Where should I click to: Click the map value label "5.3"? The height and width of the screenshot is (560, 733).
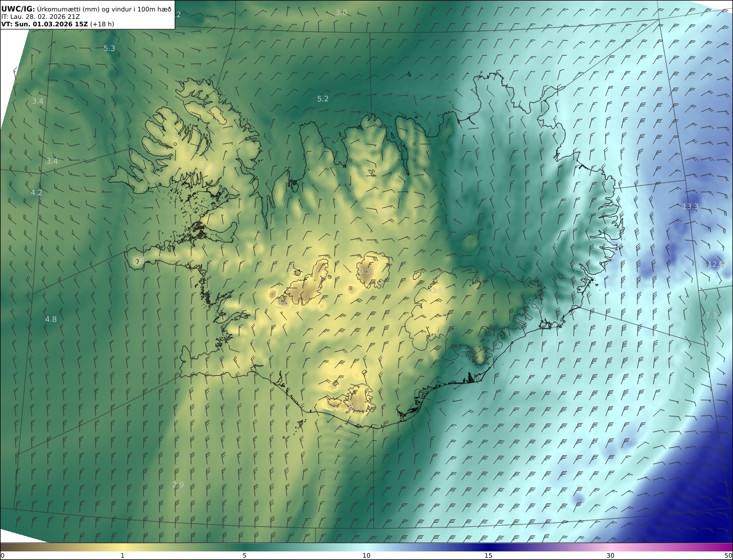pyautogui.click(x=109, y=49)
